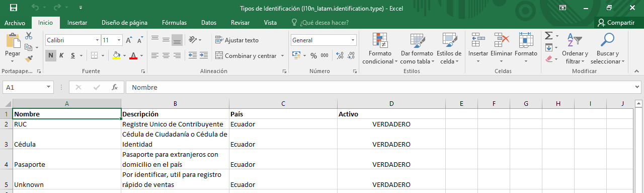Viewport: 644px width, 193px height.
Task: Click the decrease indent icon
Action: point(192,55)
